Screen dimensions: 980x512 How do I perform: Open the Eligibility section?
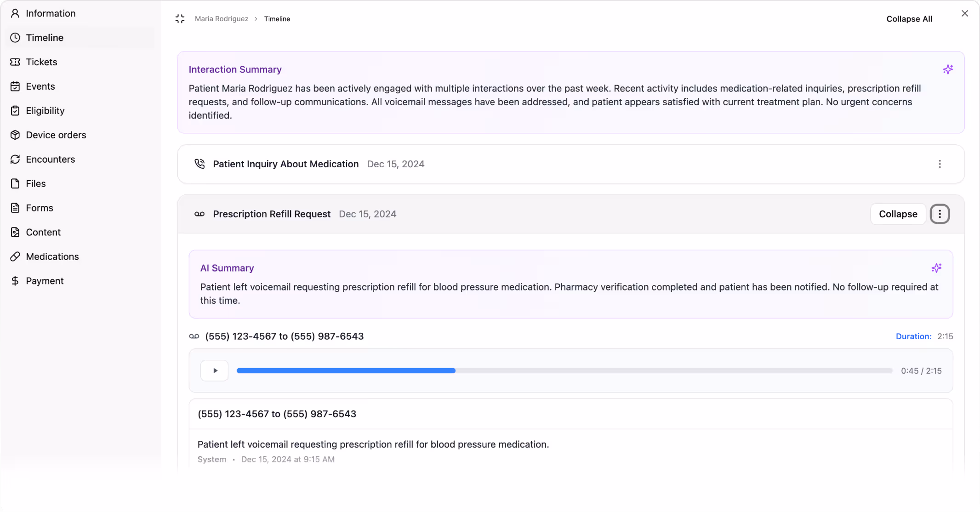click(45, 111)
